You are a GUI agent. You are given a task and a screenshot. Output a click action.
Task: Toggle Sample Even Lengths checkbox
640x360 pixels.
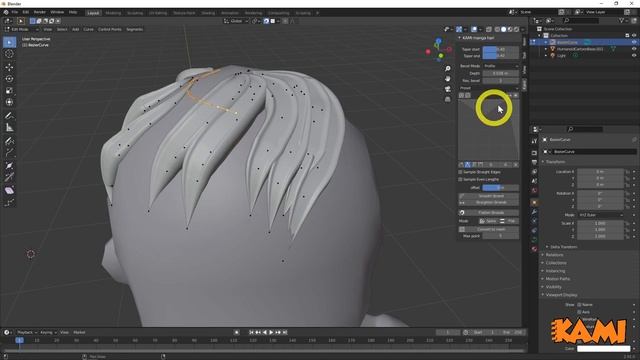pos(460,179)
